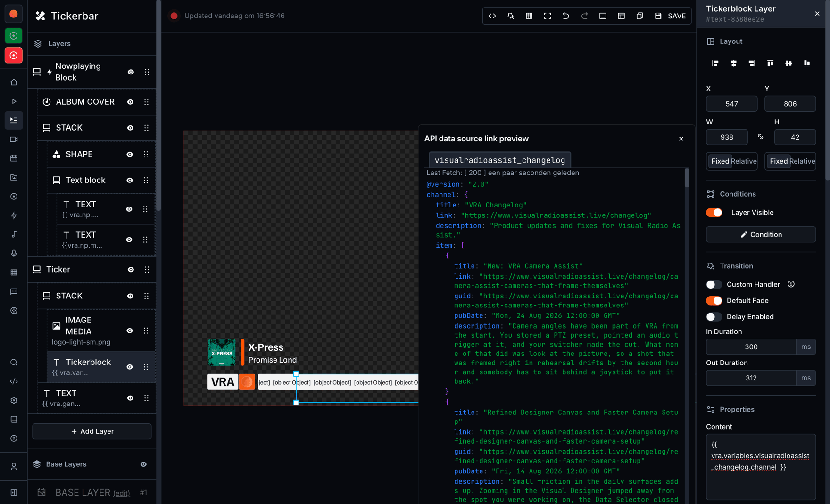Open the settings gear sidebar icon
This screenshot has height=504, width=830.
click(14, 400)
